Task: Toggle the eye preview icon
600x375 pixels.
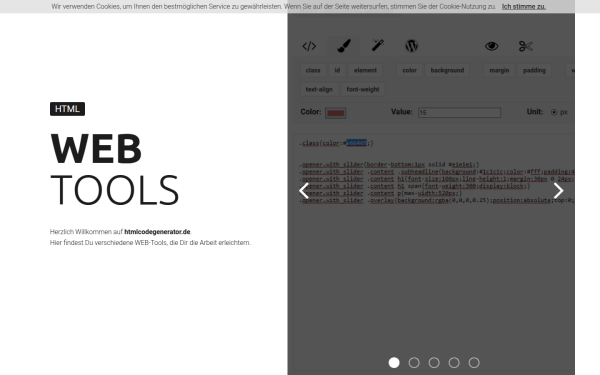Action: click(x=492, y=46)
